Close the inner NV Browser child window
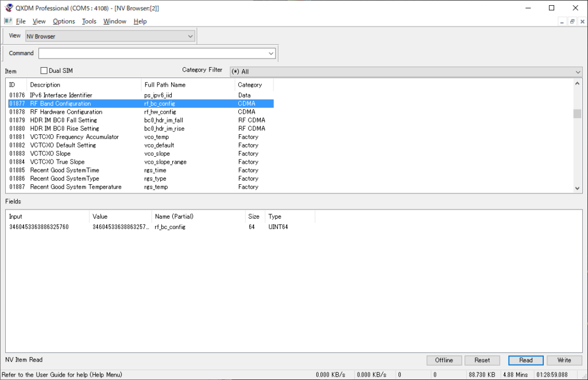The image size is (588, 380). pyautogui.click(x=582, y=22)
